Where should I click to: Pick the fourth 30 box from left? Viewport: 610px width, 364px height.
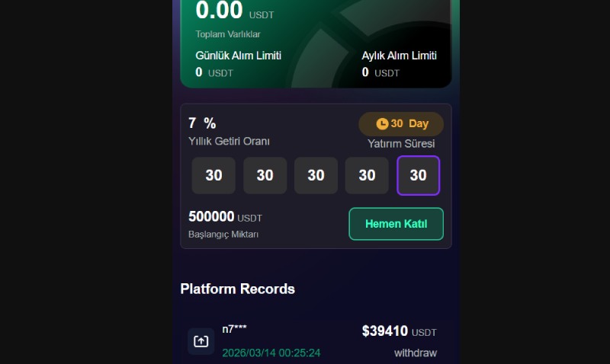pos(367,176)
